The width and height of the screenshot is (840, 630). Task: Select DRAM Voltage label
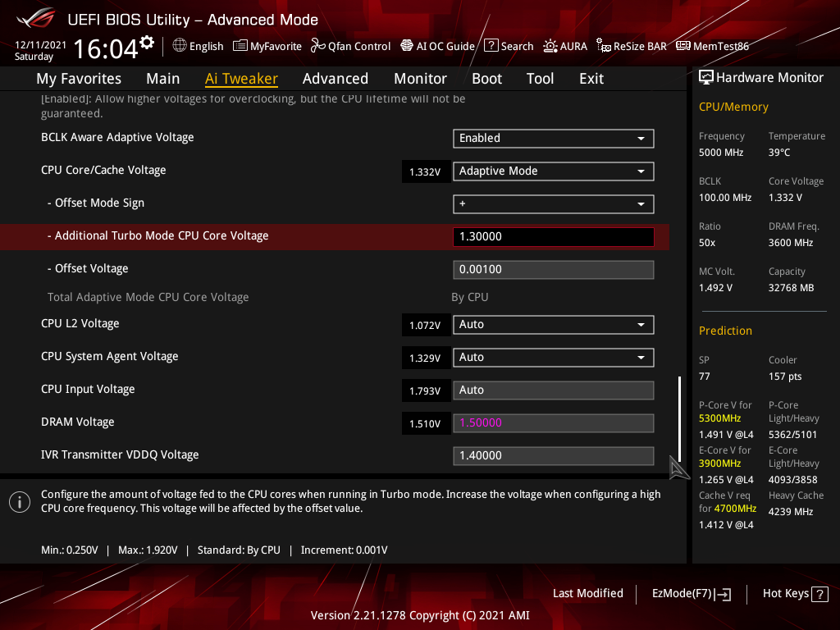[78, 422]
